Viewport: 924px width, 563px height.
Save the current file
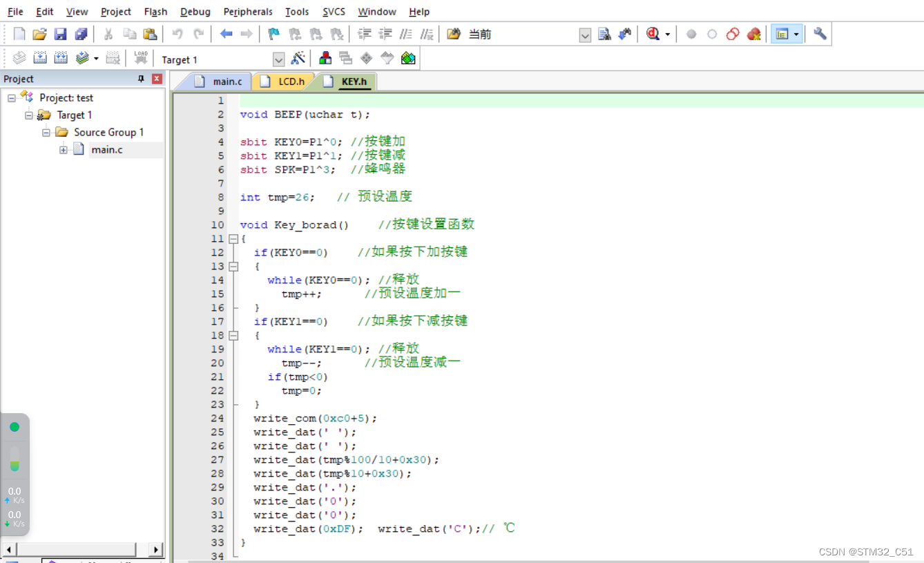tap(60, 34)
